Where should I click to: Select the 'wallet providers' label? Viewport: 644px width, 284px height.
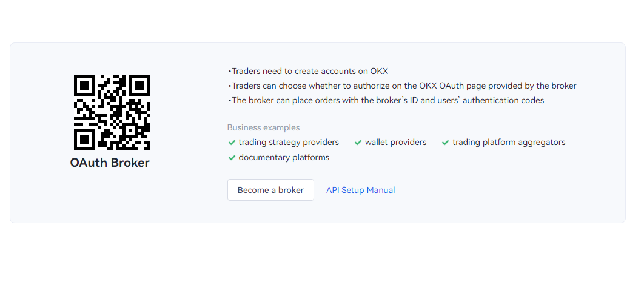[x=395, y=143]
